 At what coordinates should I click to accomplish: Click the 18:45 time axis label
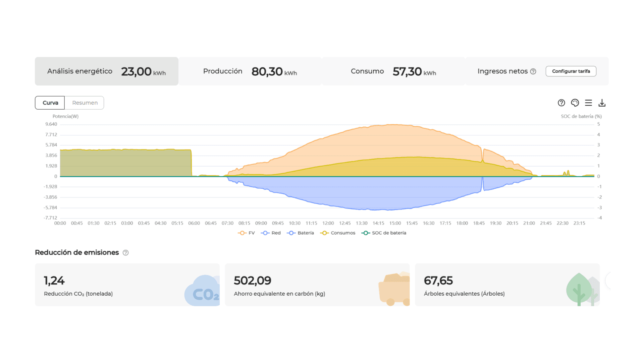479,223
